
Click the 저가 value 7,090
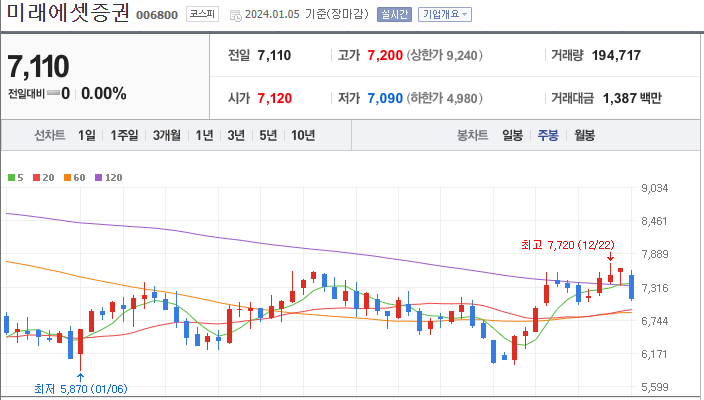(385, 98)
